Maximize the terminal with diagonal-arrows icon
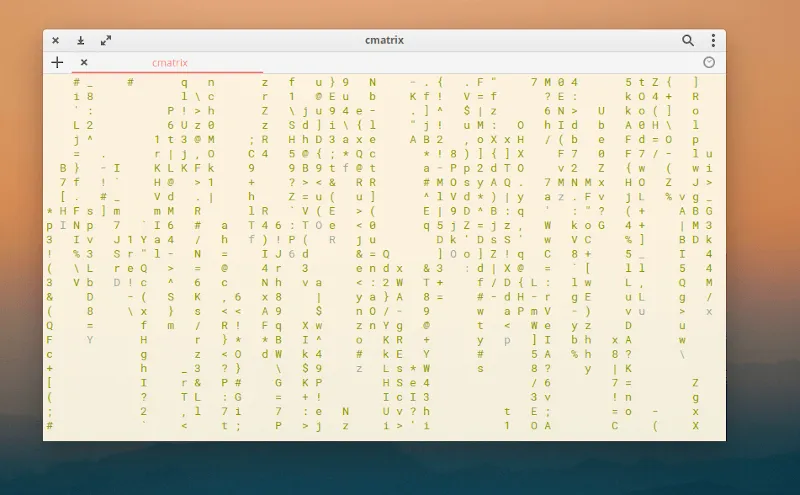800x495 pixels. click(106, 41)
